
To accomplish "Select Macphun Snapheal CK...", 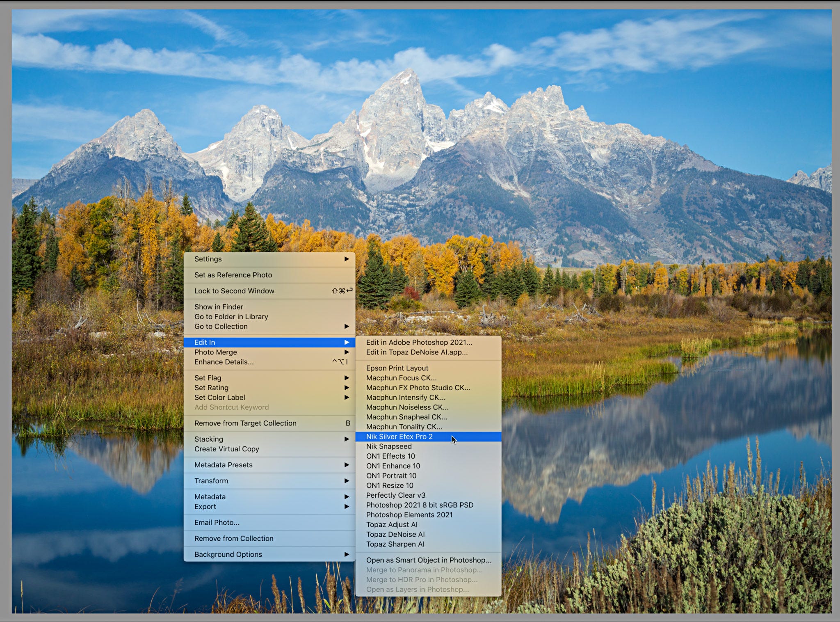I will (x=428, y=417).
